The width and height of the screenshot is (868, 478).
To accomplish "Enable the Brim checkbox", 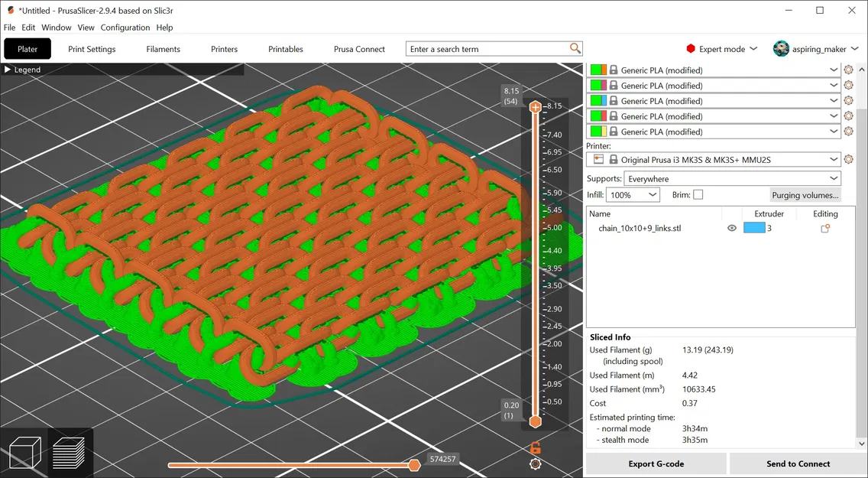I will click(x=698, y=194).
